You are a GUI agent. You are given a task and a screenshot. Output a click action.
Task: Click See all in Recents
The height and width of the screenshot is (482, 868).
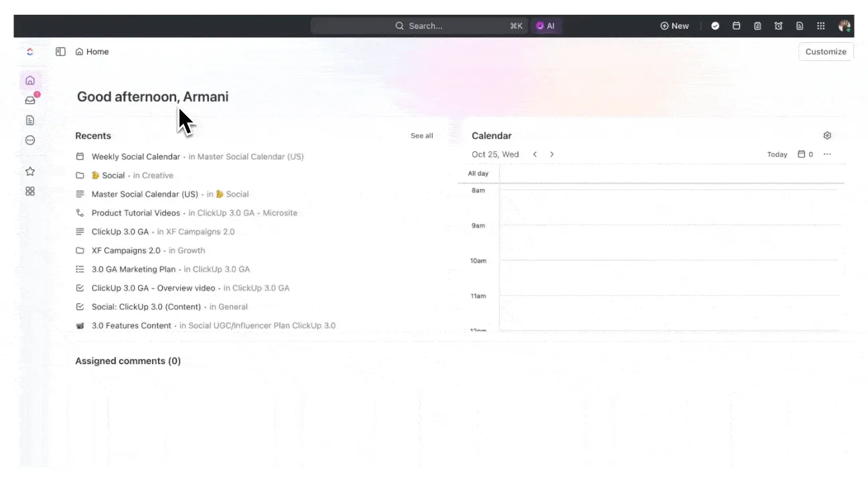tap(422, 136)
